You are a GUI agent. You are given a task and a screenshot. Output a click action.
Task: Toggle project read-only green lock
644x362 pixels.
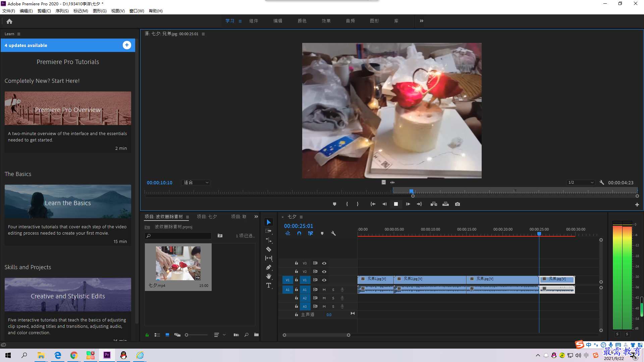(x=147, y=335)
